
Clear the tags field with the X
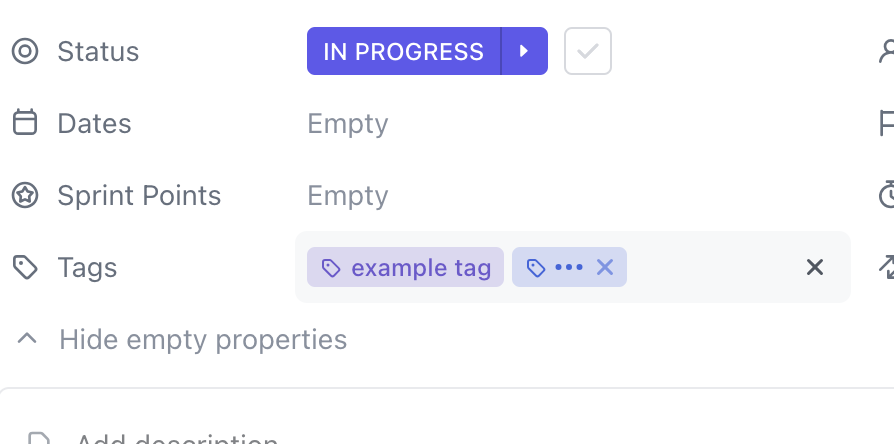(x=815, y=267)
